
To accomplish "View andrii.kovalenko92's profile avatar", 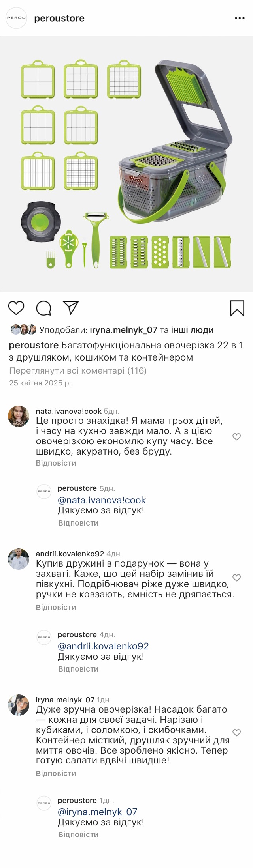I will click(x=19, y=559).
